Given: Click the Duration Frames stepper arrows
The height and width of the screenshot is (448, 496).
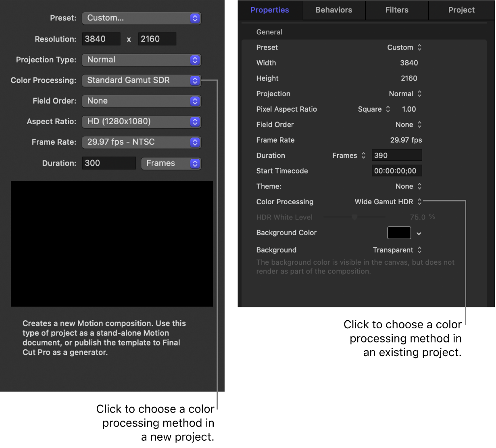Looking at the screenshot, I should 364,155.
